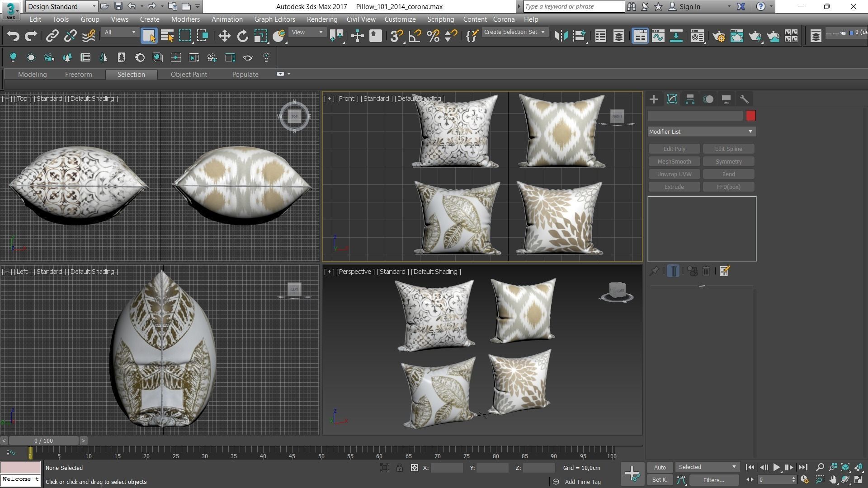Open the Design Standard workspace dropdown
Screen dimensions: 868x488
pos(61,6)
